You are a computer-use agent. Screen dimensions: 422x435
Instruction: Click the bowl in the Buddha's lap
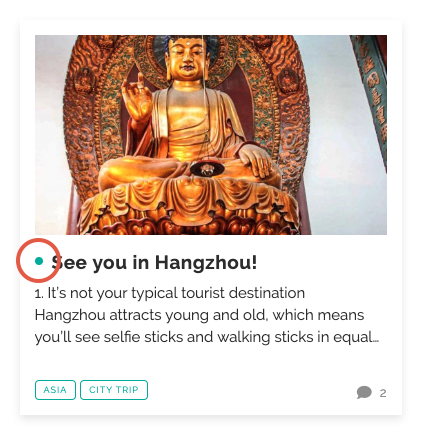pos(207,169)
